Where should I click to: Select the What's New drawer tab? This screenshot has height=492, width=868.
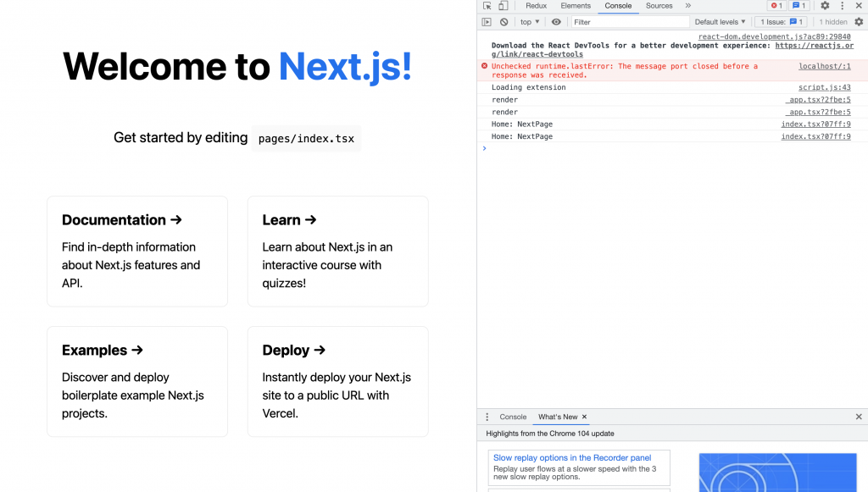click(558, 417)
